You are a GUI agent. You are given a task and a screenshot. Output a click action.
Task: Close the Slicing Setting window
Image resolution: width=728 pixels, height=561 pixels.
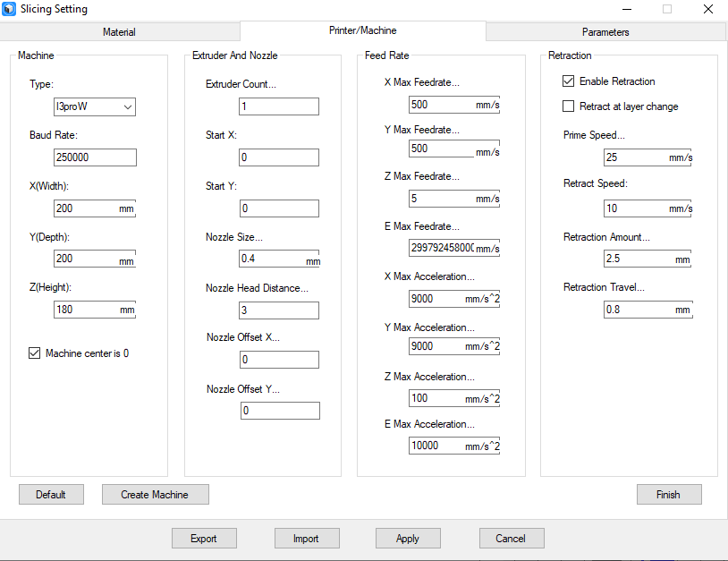coord(707,10)
